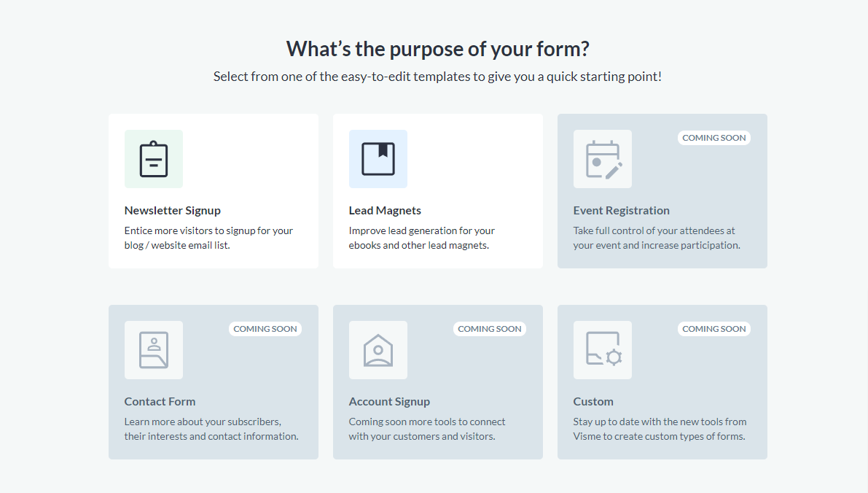
Task: Click the Custom template title
Action: [x=593, y=402]
